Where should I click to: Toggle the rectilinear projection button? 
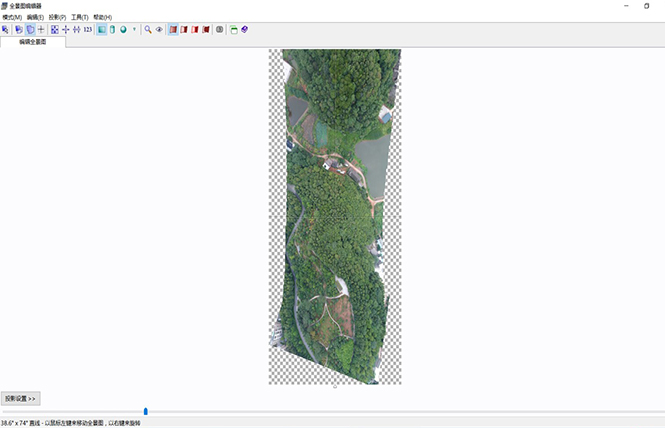101,30
